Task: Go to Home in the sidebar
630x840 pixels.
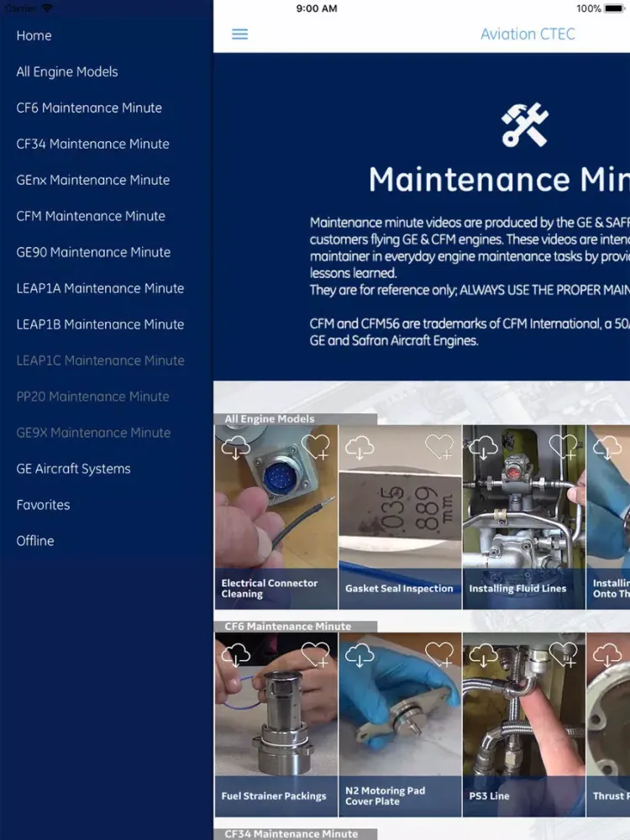Action: click(x=34, y=36)
